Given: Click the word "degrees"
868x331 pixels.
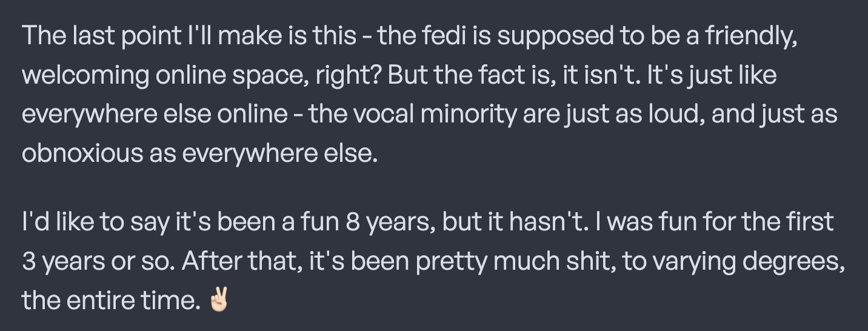Looking at the screenshot, I should point(786,261).
